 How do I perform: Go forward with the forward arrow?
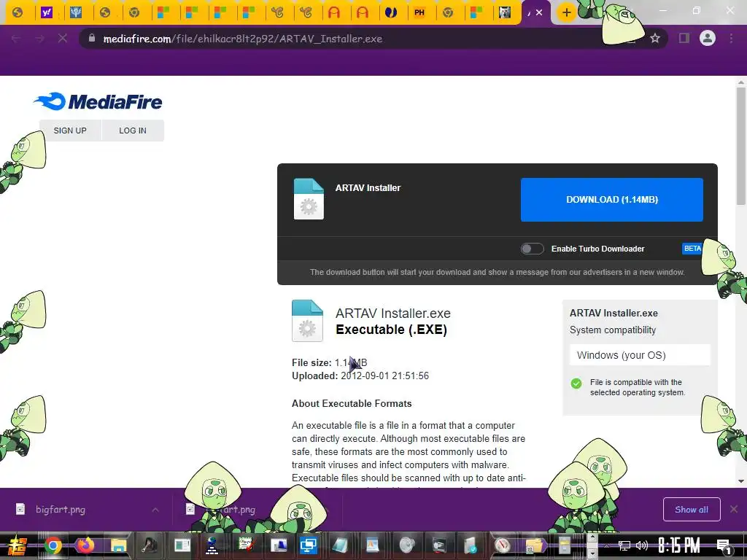click(x=39, y=39)
